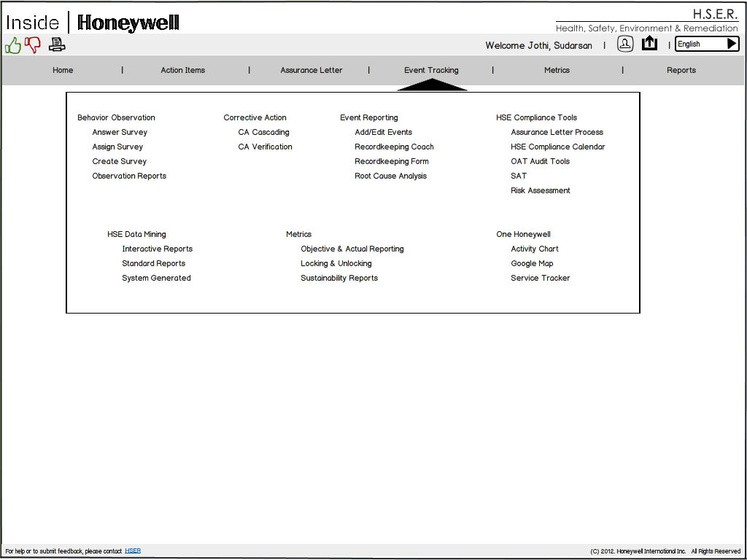Click the share/upload arrow icon
Screen dimensions: 747x560
click(649, 44)
